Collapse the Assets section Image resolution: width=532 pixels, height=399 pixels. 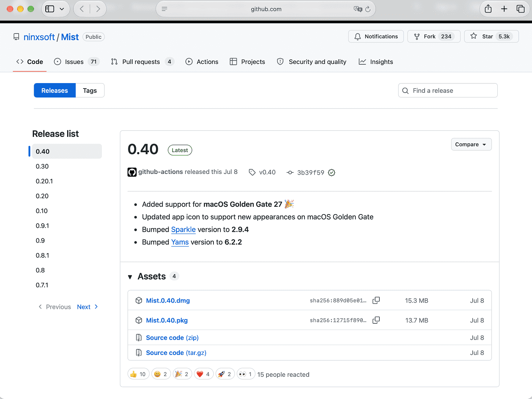(130, 277)
